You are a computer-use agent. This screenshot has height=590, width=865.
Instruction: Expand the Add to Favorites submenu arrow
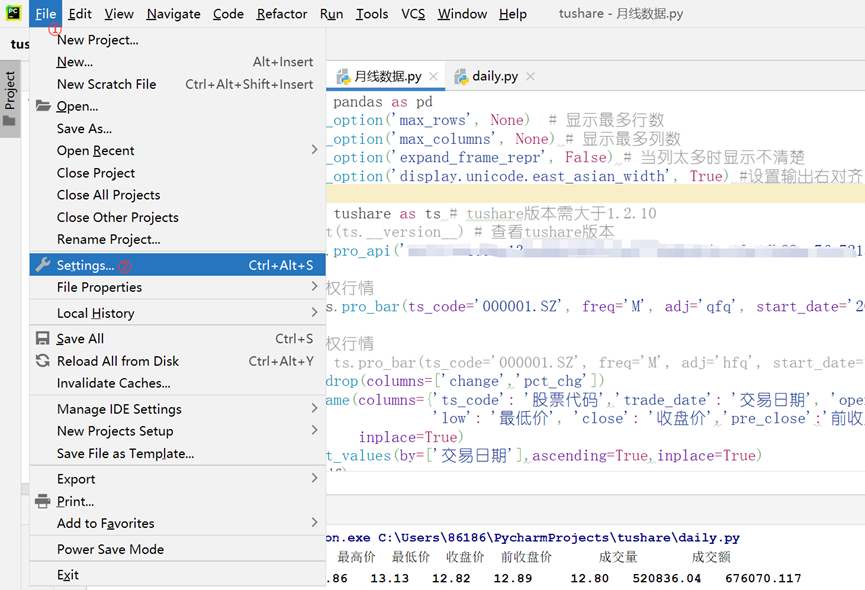(x=314, y=522)
